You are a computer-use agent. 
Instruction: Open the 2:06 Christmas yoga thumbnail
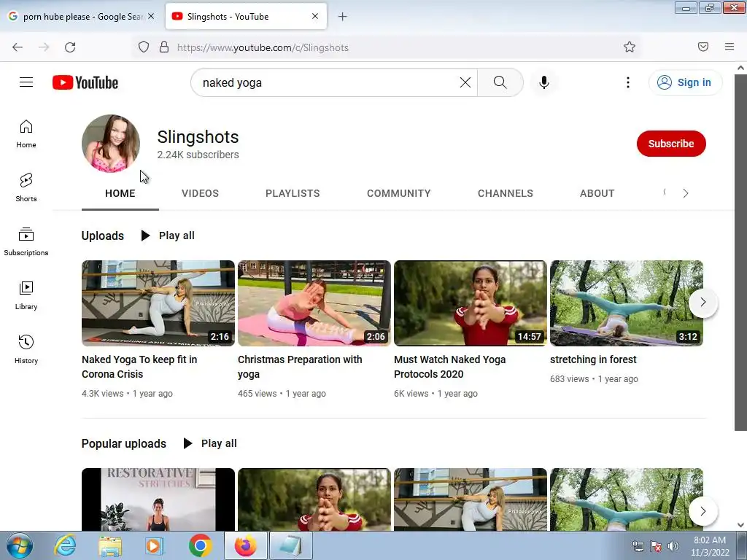coord(314,303)
